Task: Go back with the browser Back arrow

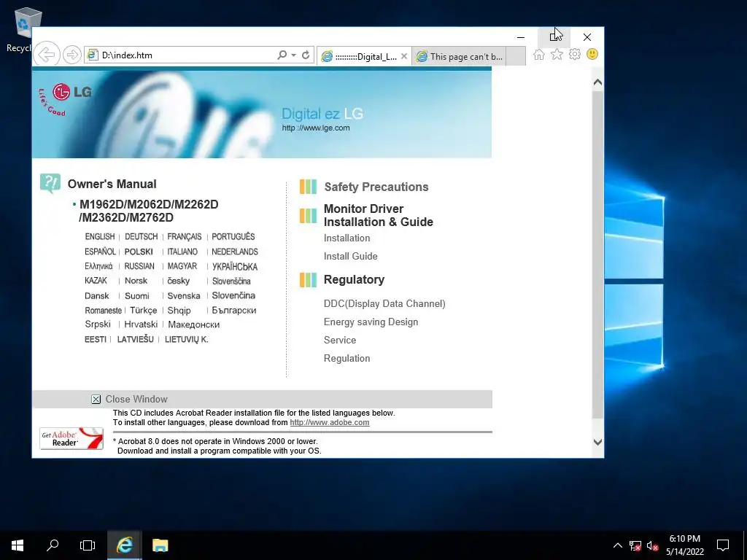Action: click(x=47, y=55)
